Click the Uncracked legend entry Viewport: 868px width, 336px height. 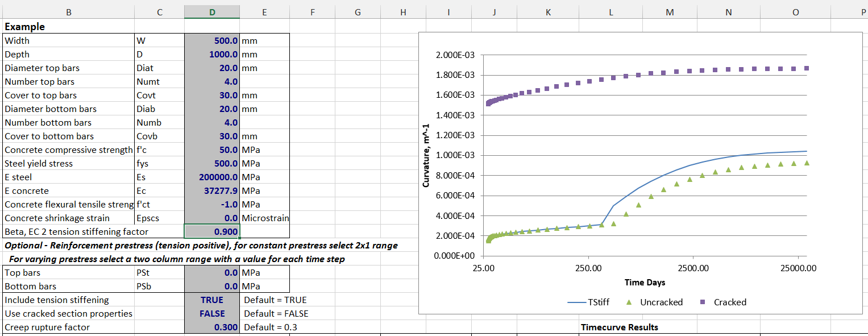tap(656, 302)
